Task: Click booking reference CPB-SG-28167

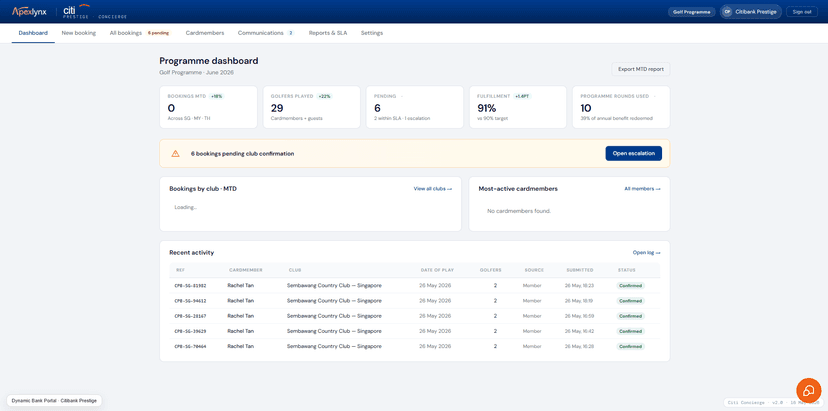Action: pyautogui.click(x=190, y=316)
